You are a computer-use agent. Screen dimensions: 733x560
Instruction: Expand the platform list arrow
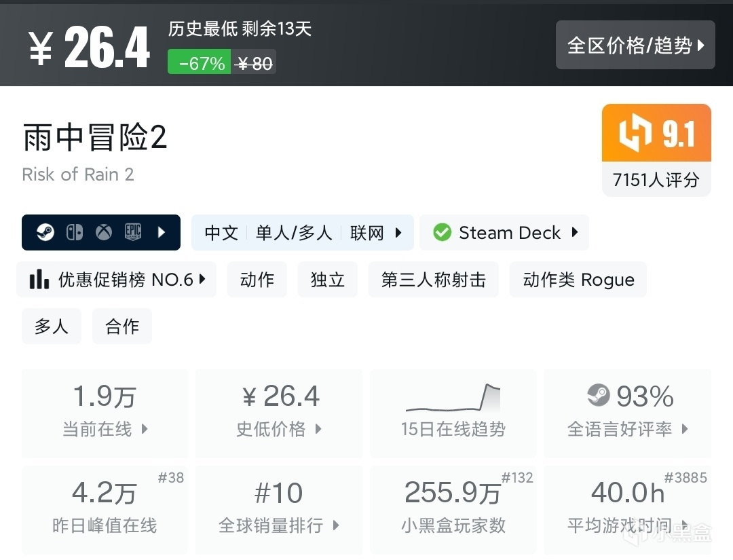[162, 233]
